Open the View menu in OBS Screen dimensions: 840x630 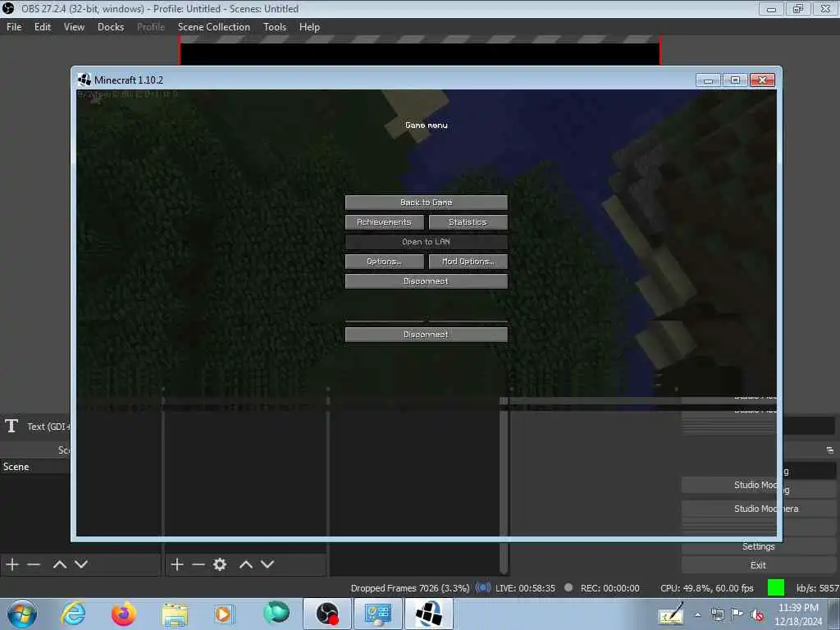(74, 27)
